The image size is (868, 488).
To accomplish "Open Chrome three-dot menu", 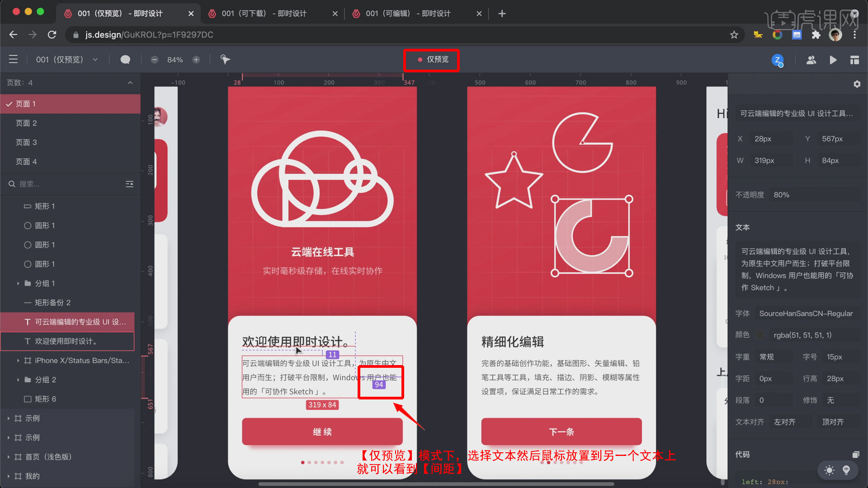I will pos(854,35).
